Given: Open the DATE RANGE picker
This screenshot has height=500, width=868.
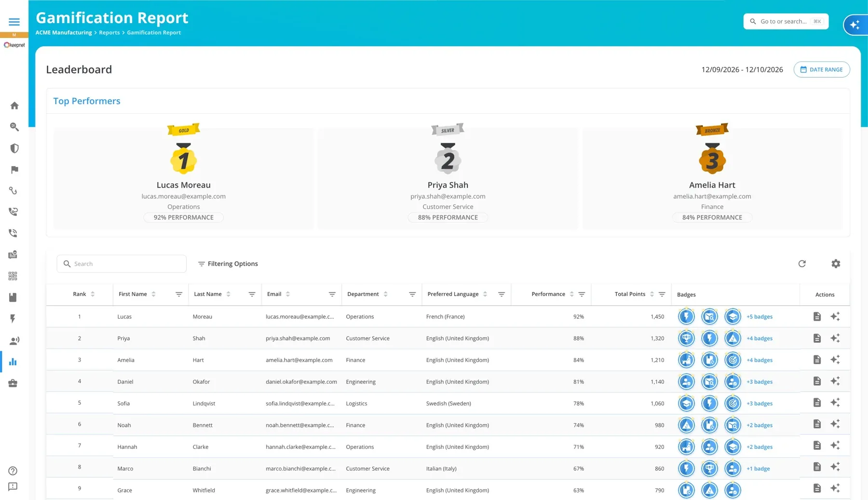Looking at the screenshot, I should (822, 69).
